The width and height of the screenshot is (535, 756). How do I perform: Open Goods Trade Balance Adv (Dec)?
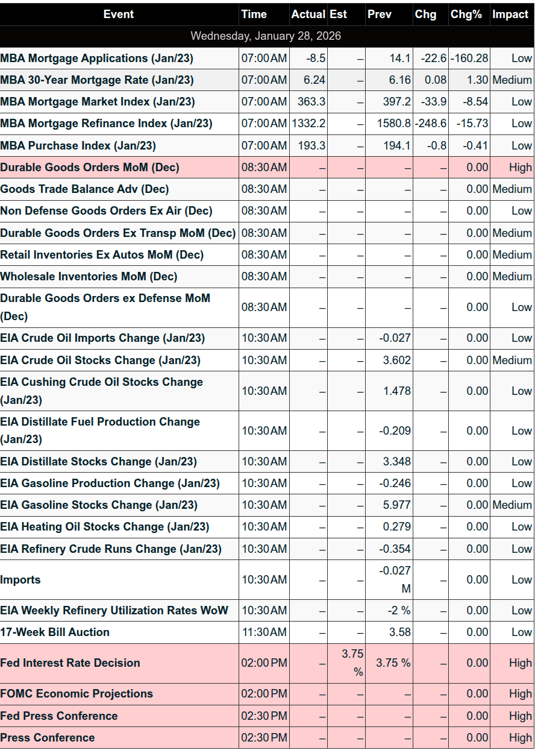click(84, 189)
